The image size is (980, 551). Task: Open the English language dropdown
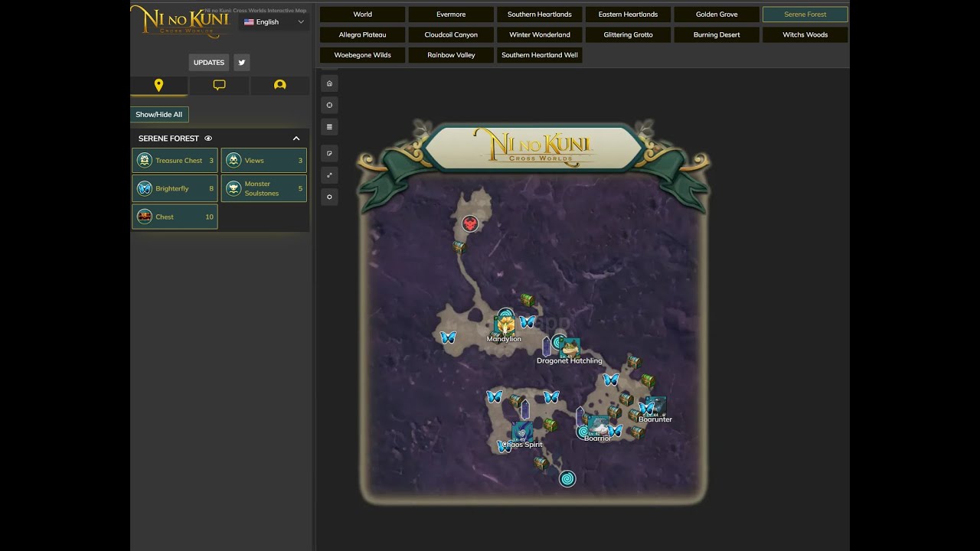tap(274, 22)
